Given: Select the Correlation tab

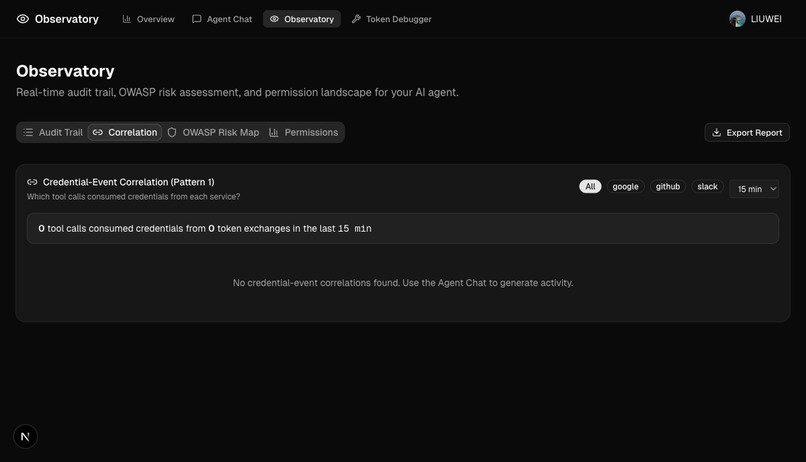Looking at the screenshot, I should [x=125, y=132].
